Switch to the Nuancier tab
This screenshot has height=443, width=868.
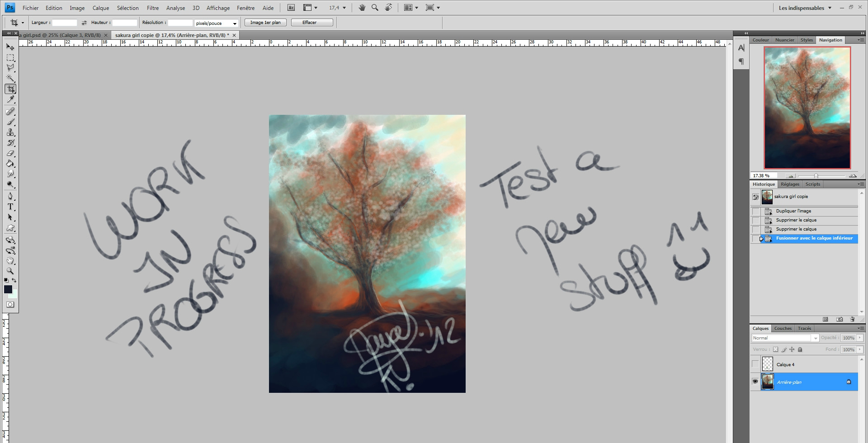(785, 40)
